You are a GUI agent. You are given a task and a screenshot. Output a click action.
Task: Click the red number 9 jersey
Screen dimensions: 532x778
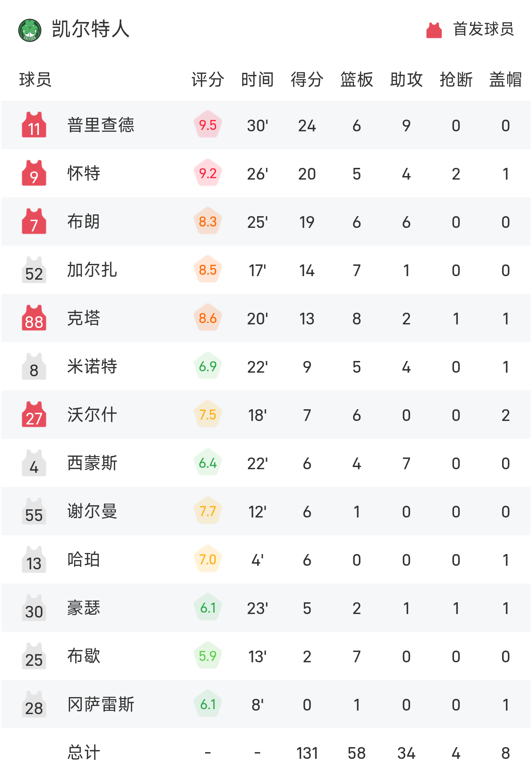(34, 173)
